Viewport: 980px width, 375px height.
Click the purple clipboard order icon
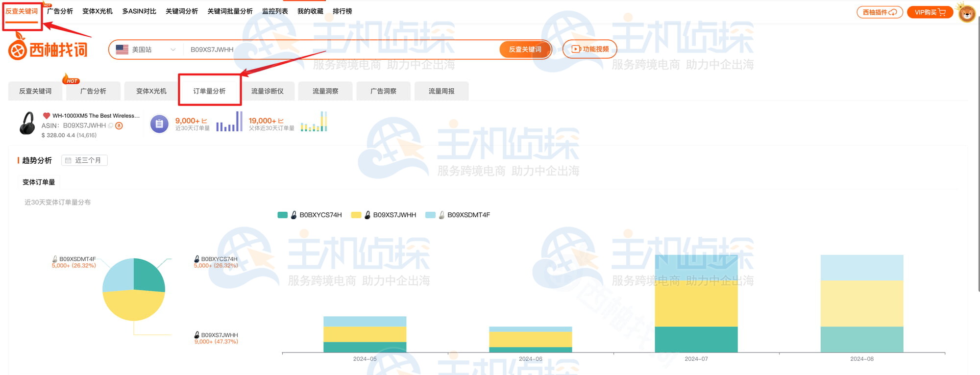pyautogui.click(x=159, y=124)
